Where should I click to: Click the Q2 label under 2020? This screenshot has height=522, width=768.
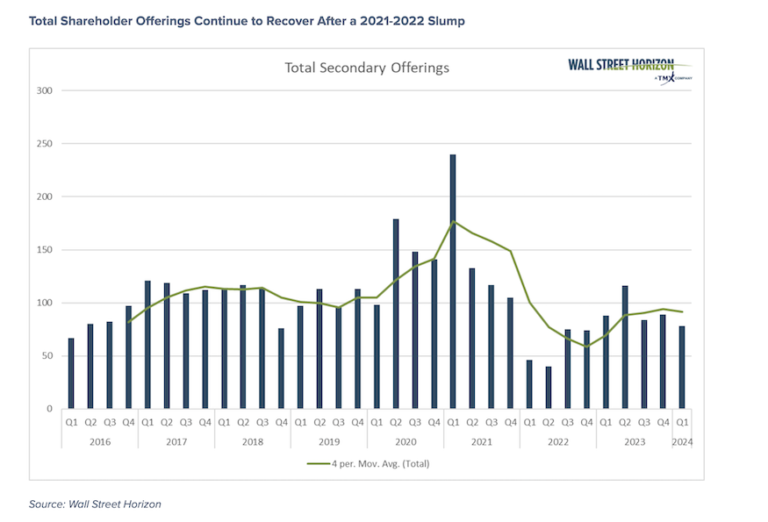pyautogui.click(x=396, y=422)
